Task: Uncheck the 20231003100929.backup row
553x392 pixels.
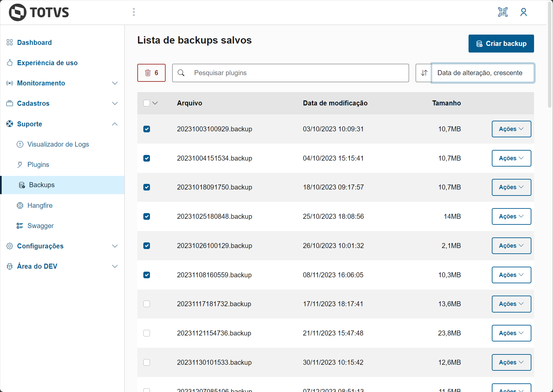Action: [147, 129]
